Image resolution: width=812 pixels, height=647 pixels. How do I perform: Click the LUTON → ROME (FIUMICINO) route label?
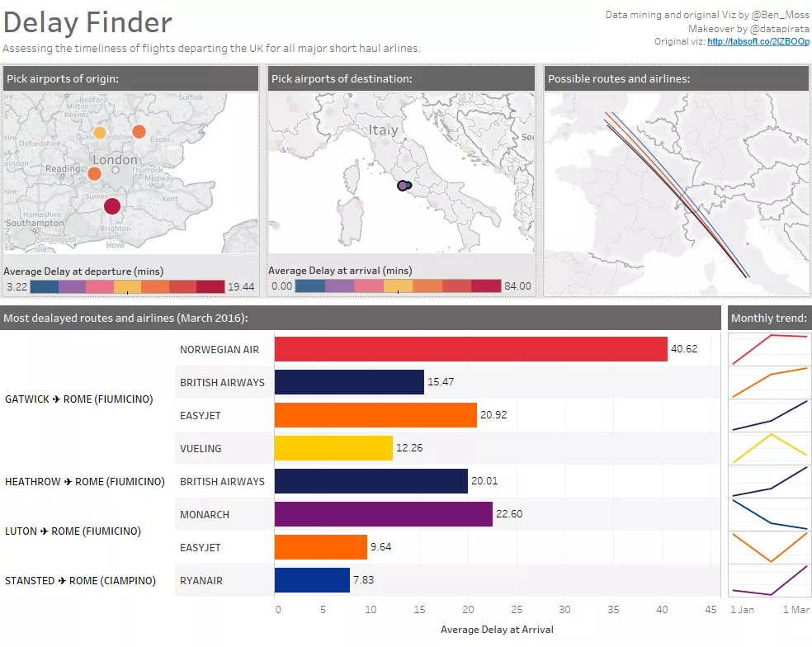(73, 531)
